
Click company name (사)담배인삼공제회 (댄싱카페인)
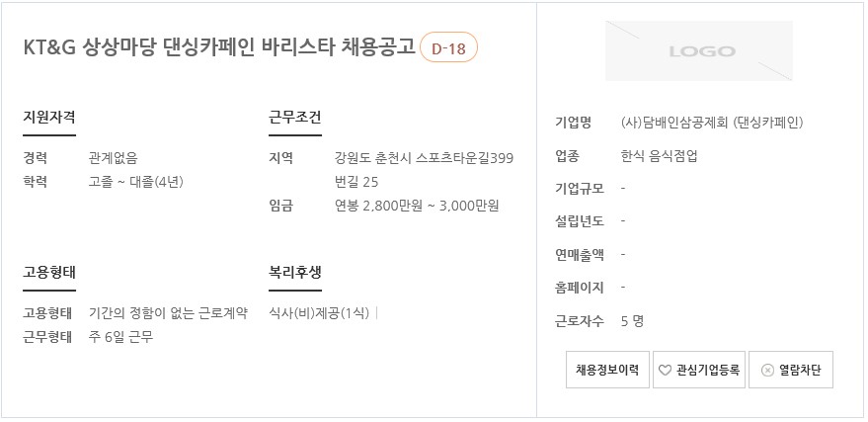712,123
